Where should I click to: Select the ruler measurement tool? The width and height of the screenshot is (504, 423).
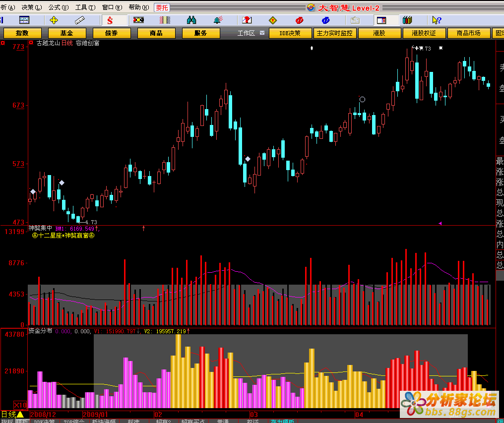pos(80,20)
